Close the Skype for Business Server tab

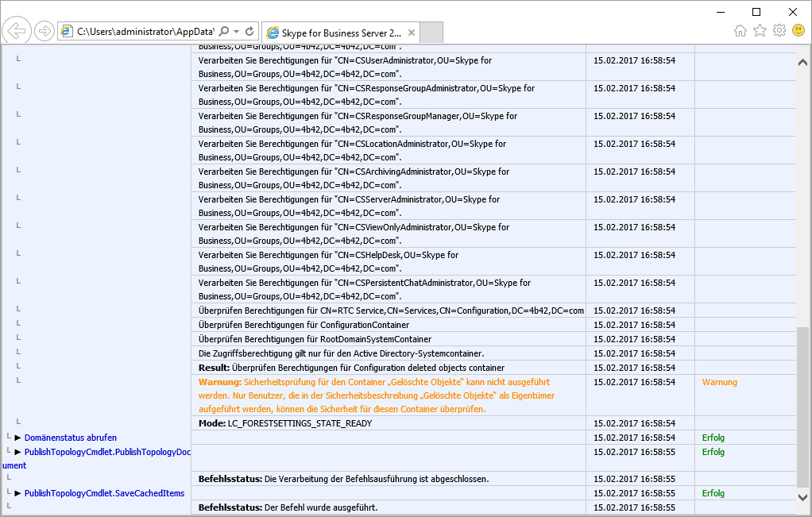(x=412, y=33)
